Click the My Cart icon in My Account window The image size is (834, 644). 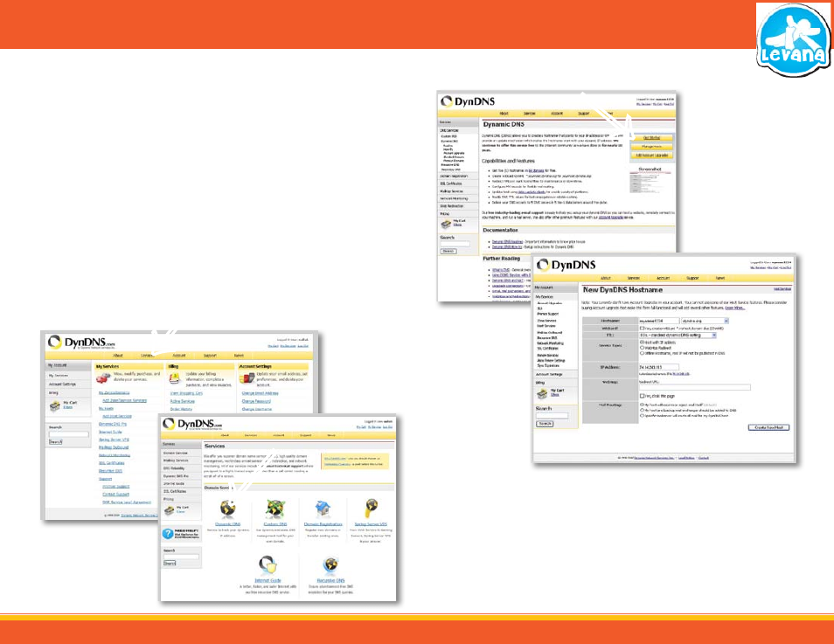[x=55, y=405]
